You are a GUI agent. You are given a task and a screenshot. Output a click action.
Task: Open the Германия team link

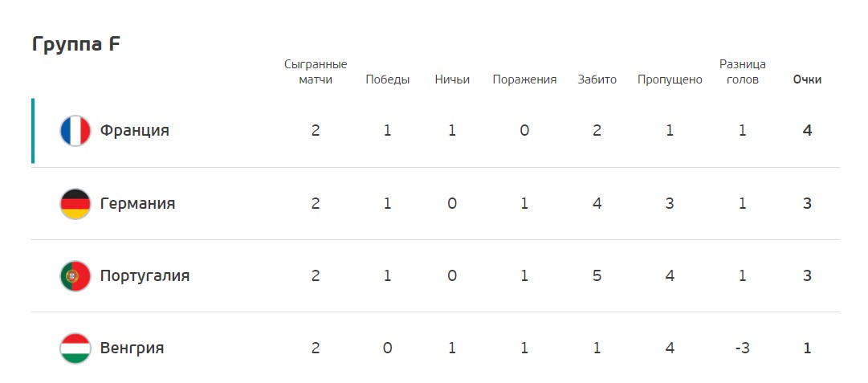[x=137, y=203]
